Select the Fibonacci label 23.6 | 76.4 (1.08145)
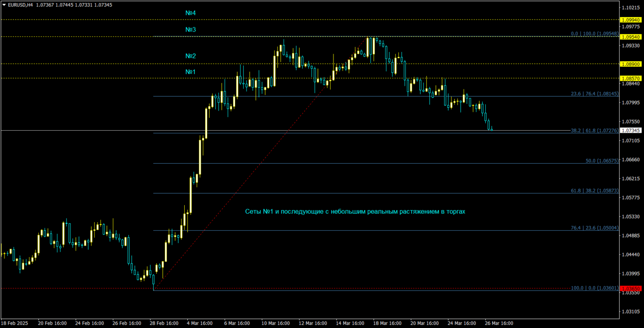The height and width of the screenshot is (328, 644). tap(595, 94)
